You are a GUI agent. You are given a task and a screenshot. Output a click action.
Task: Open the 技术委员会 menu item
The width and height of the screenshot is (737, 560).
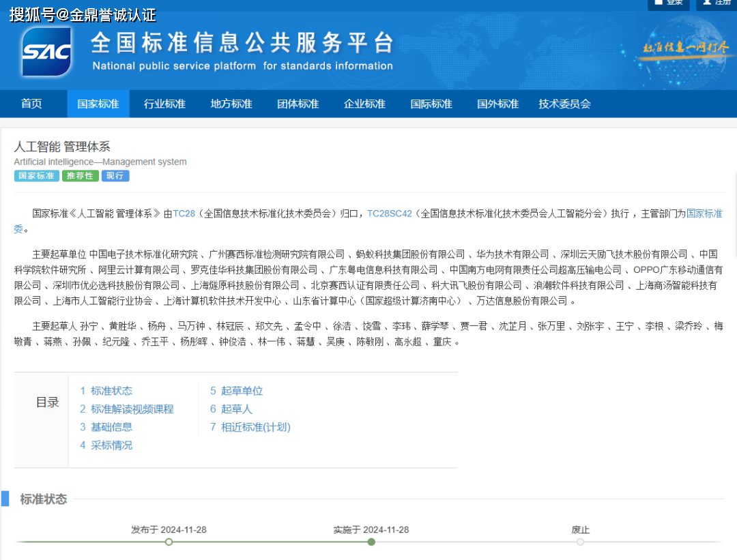(564, 104)
